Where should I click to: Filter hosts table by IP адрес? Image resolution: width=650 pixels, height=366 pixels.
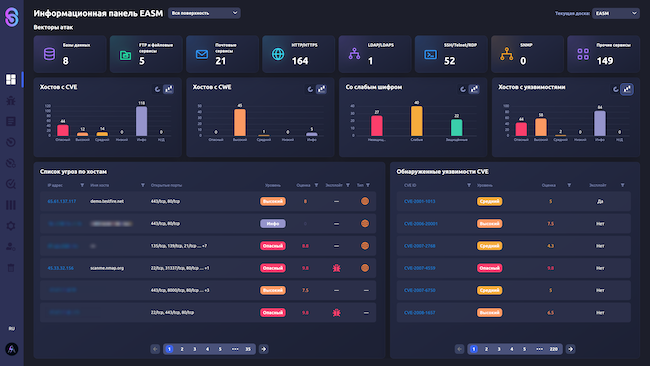pyautogui.click(x=82, y=185)
